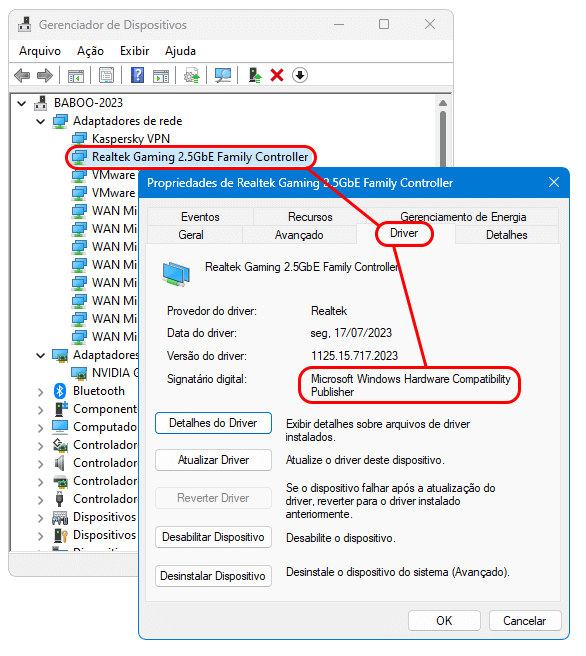Close the Properties dialog with X
Viewport: 586px width, 656px height.
coord(554,182)
